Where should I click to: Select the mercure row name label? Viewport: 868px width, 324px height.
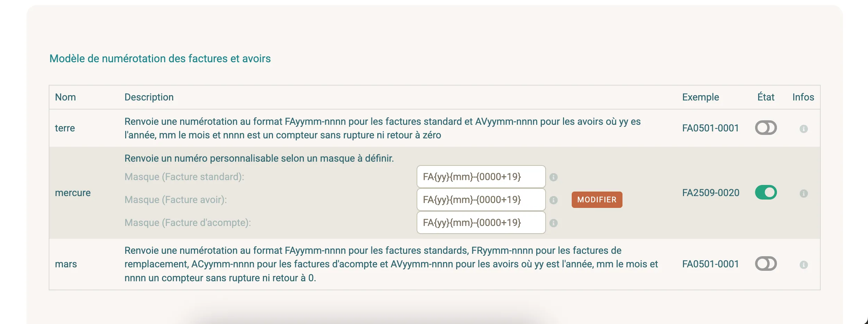(73, 193)
